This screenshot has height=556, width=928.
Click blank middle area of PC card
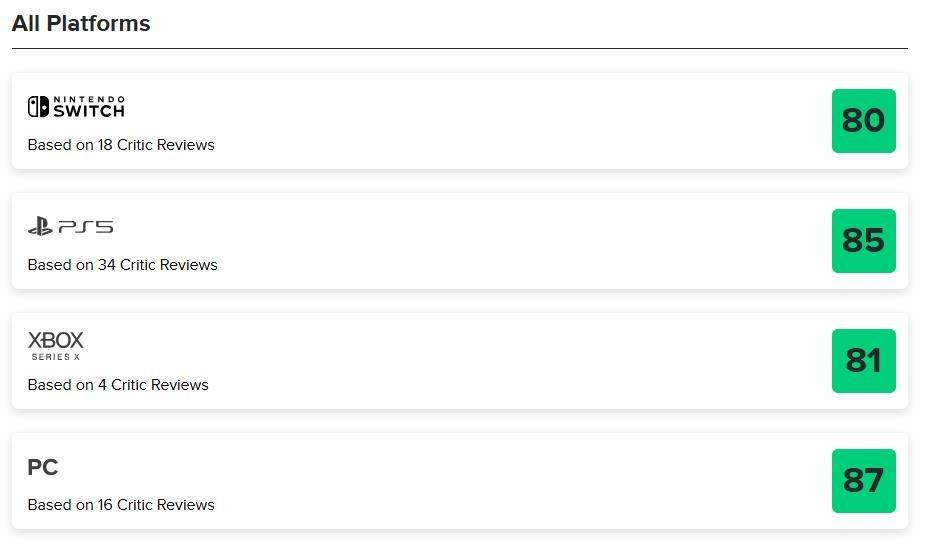coord(500,481)
